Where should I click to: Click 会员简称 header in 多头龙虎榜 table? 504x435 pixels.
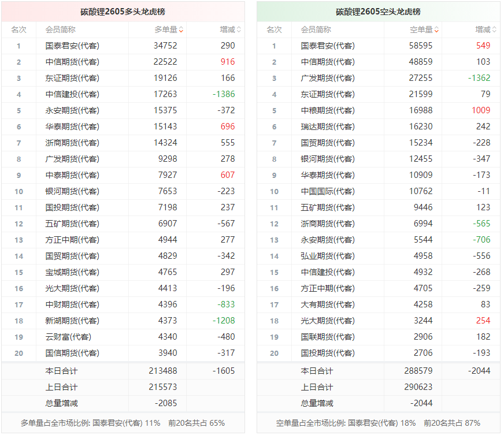[x=61, y=30]
